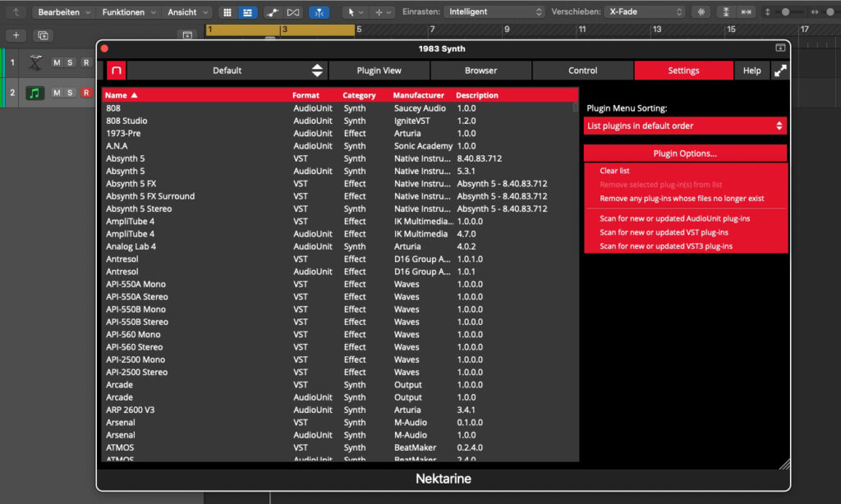The image size is (841, 504).
Task: Choose Scan for new or updated VST3 plug-ins
Action: (x=666, y=246)
